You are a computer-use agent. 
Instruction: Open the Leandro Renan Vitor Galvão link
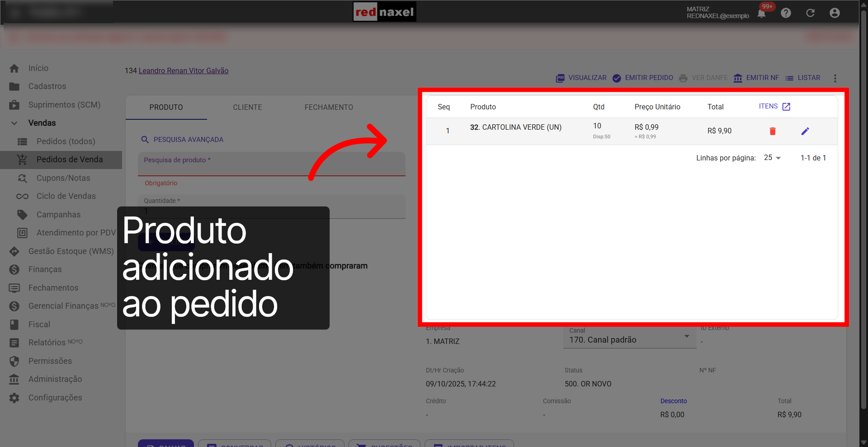(184, 71)
